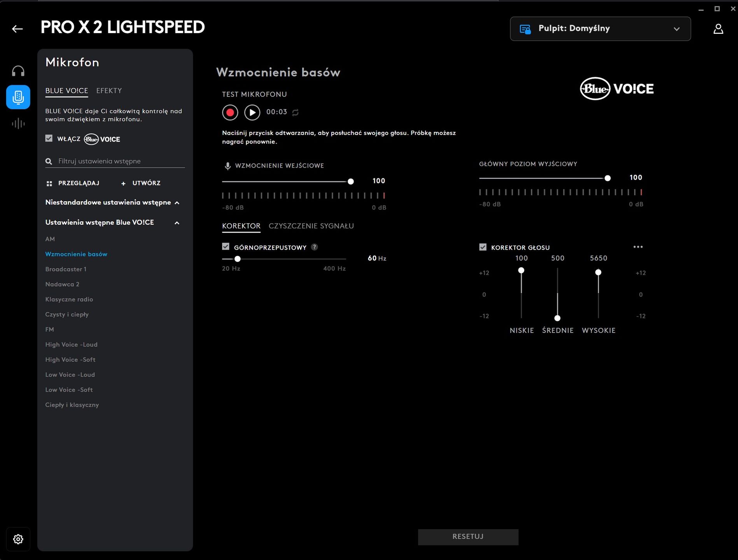Select the AM preset
The height and width of the screenshot is (560, 738).
click(50, 239)
